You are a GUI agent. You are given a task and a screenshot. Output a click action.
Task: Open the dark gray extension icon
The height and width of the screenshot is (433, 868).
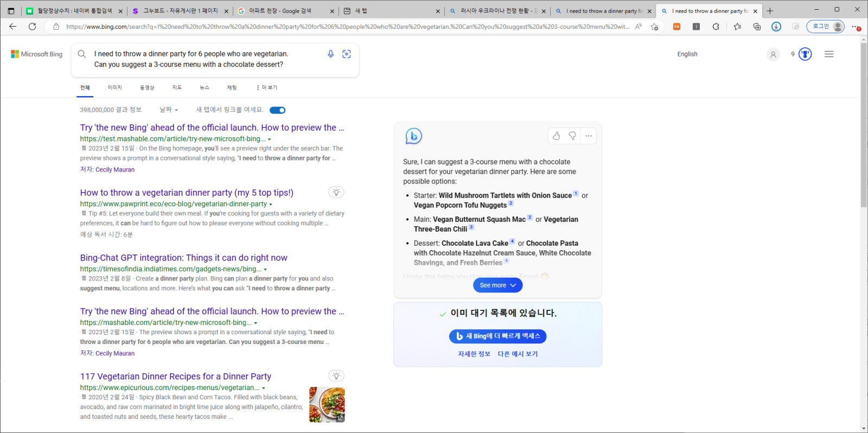click(696, 26)
